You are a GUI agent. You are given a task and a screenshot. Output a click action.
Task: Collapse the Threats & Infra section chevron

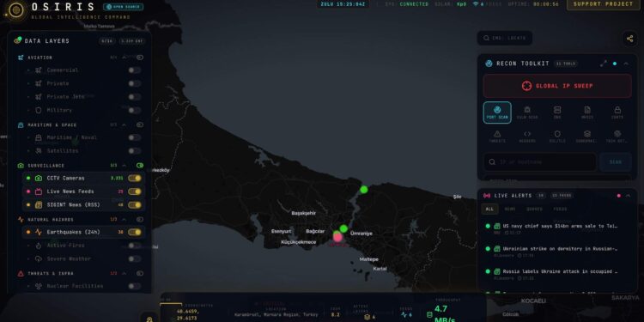pos(125,273)
